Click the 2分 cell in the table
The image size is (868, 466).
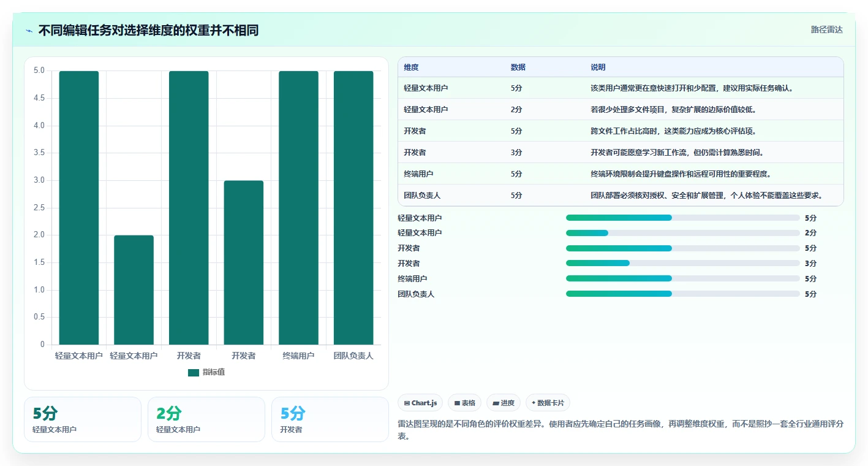[516, 110]
